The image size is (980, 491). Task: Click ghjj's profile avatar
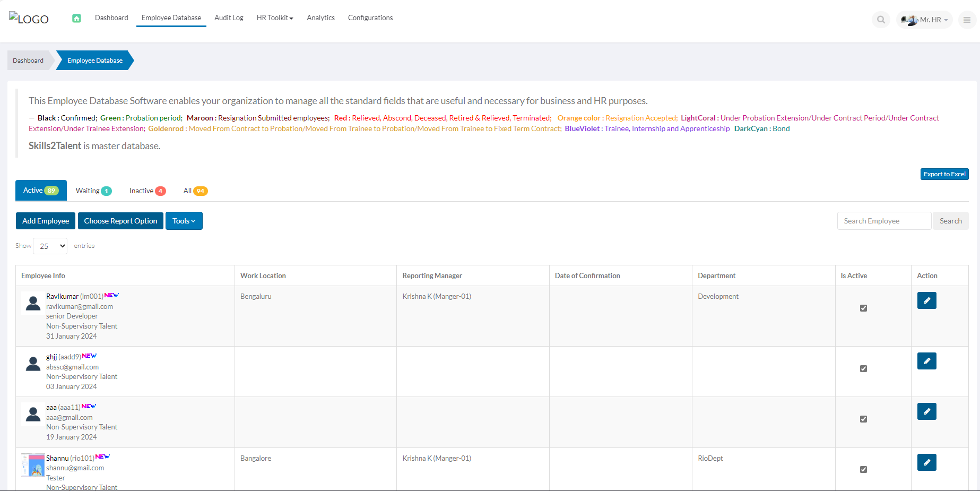coord(33,364)
